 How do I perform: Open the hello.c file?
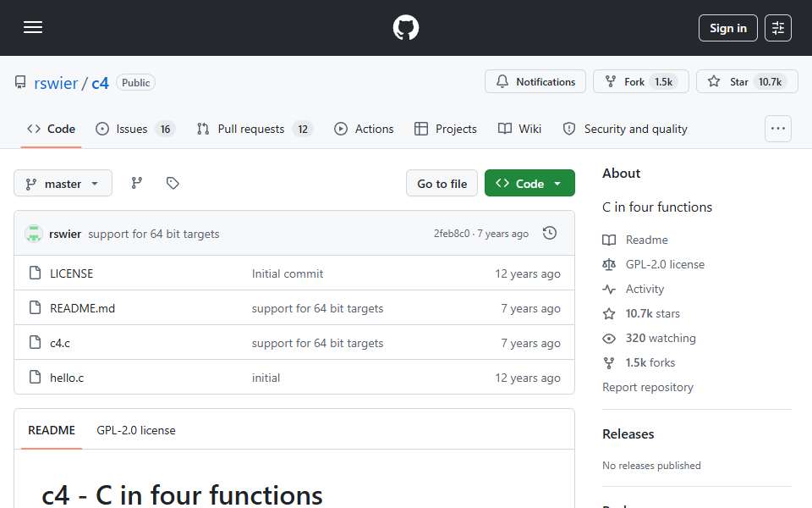[66, 378]
